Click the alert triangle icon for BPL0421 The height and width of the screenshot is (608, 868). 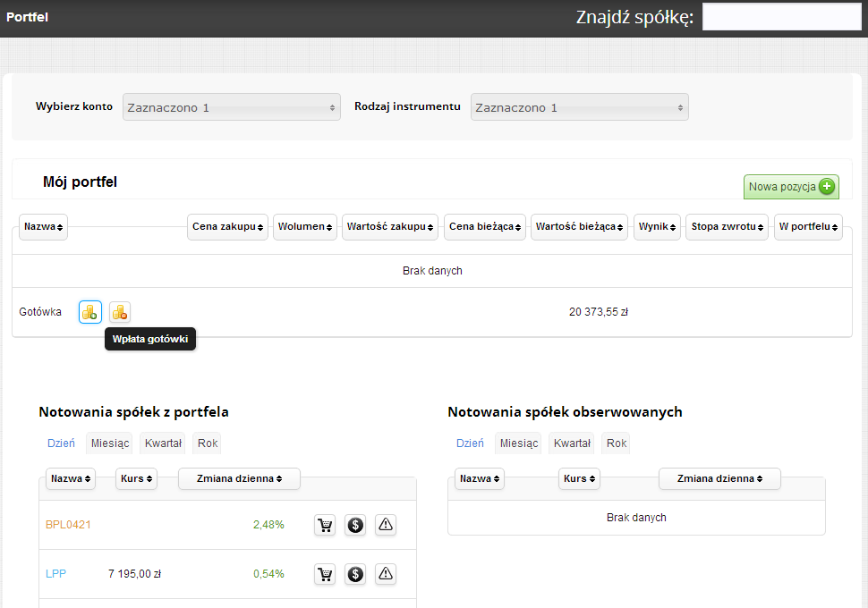click(x=386, y=525)
